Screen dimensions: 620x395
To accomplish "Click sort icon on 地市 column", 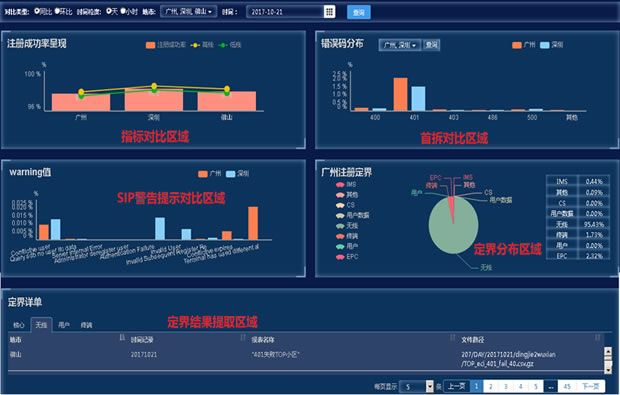I will point(122,338).
